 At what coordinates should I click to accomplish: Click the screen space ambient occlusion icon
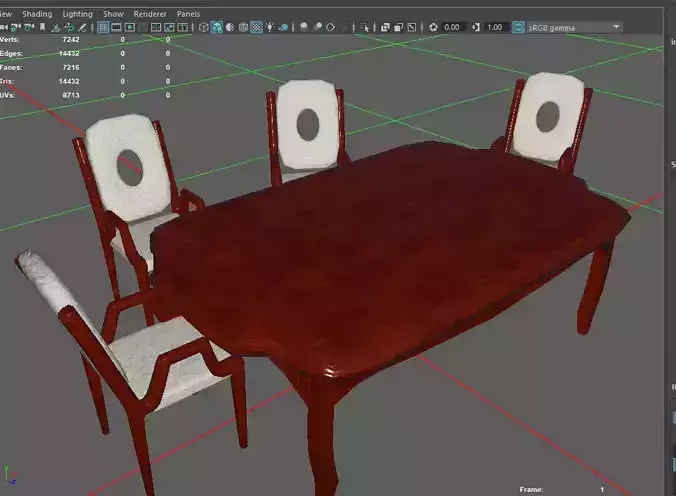(304, 27)
